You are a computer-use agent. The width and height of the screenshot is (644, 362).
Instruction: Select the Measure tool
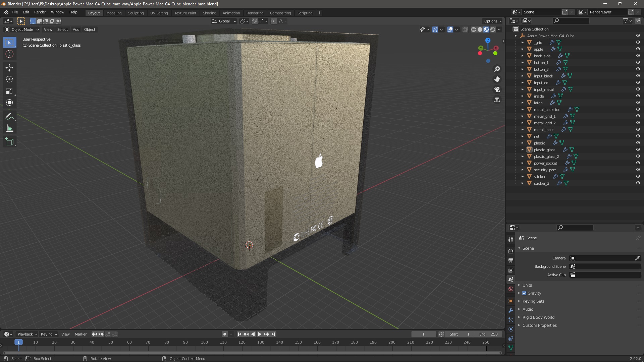click(9, 128)
